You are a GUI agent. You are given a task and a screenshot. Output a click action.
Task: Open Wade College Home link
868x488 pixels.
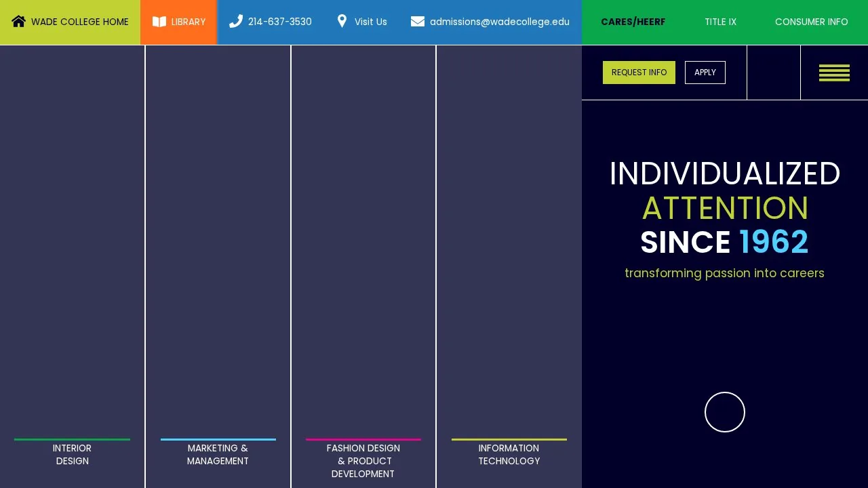(x=71, y=22)
